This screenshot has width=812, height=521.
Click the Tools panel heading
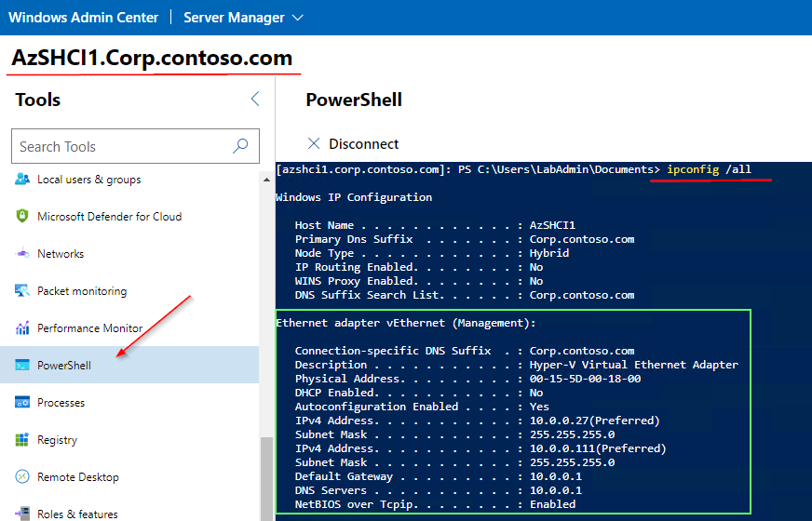(38, 100)
